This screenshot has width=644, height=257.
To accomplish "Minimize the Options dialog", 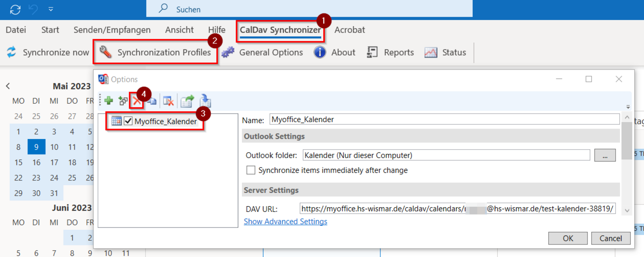I will [559, 79].
